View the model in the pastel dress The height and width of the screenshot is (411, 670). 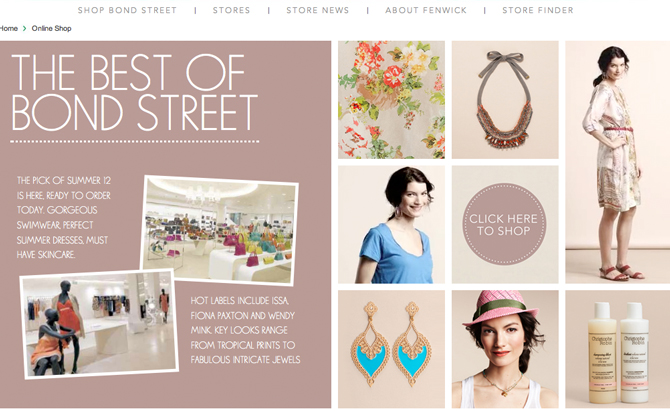[x=617, y=162]
